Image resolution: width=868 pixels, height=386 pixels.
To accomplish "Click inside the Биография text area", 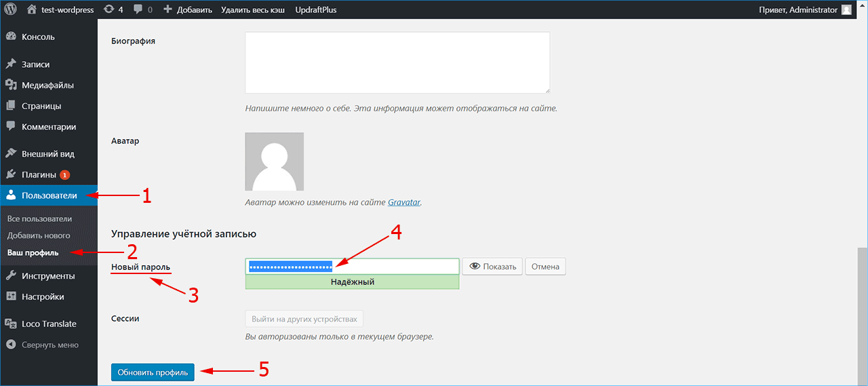I will (x=397, y=62).
